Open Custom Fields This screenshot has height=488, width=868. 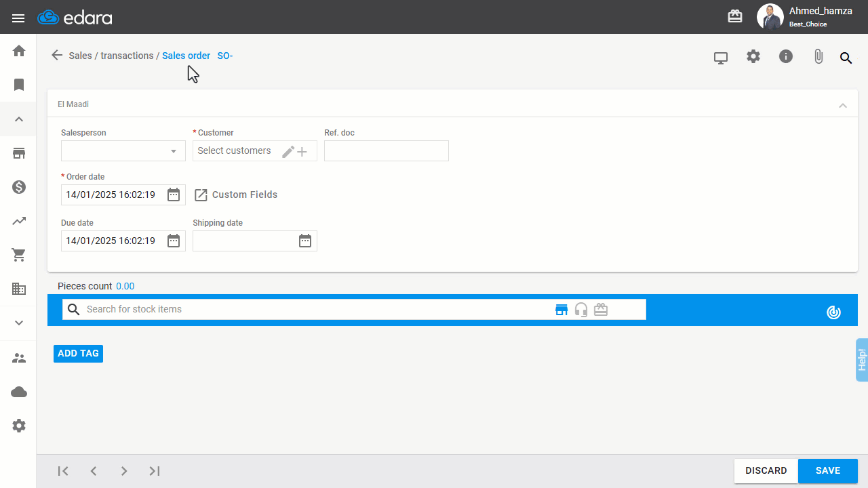tap(236, 195)
